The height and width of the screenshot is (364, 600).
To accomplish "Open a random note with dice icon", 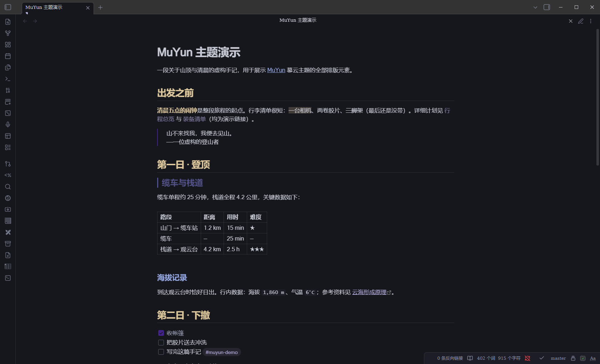I will tap(8, 113).
